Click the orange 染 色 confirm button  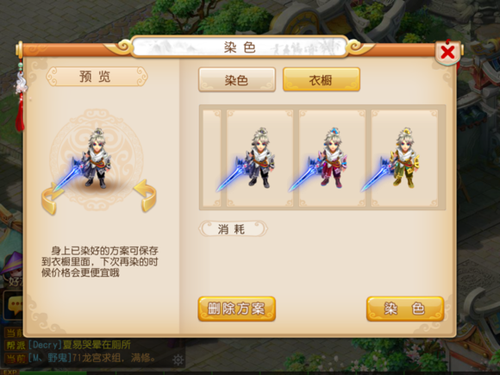click(405, 309)
